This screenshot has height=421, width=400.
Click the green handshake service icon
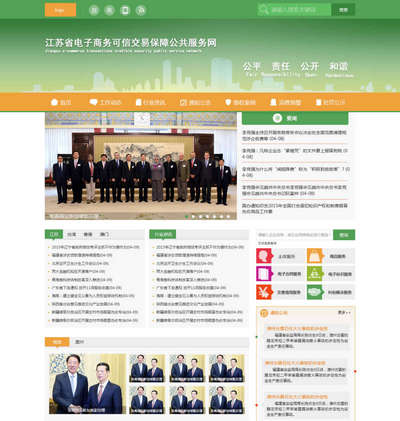click(315, 292)
